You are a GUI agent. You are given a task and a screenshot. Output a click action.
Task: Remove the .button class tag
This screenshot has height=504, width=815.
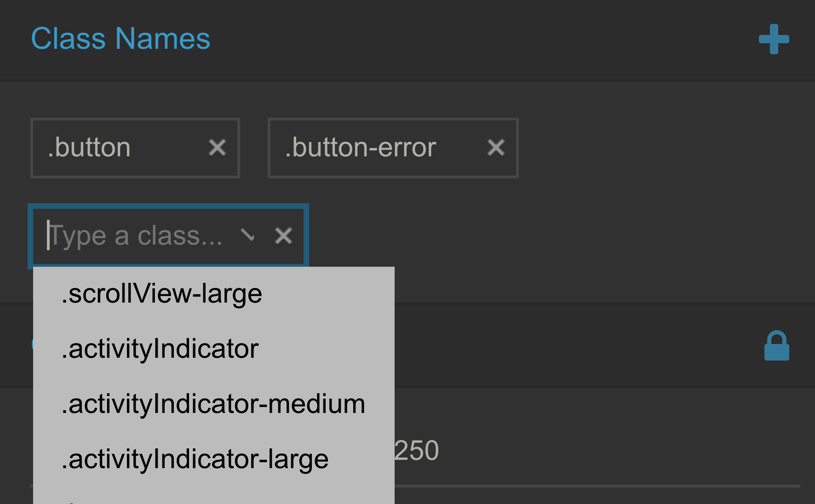click(217, 148)
